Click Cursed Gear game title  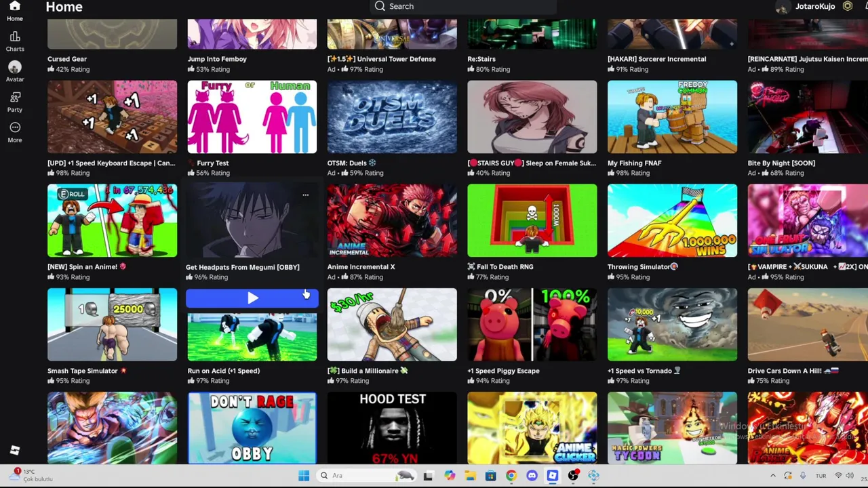tap(67, 59)
